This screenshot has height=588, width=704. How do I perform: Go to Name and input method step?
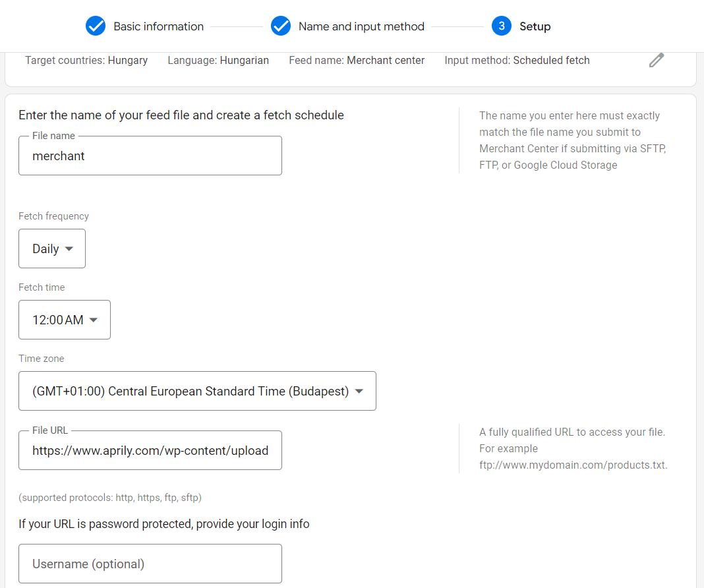coord(361,26)
